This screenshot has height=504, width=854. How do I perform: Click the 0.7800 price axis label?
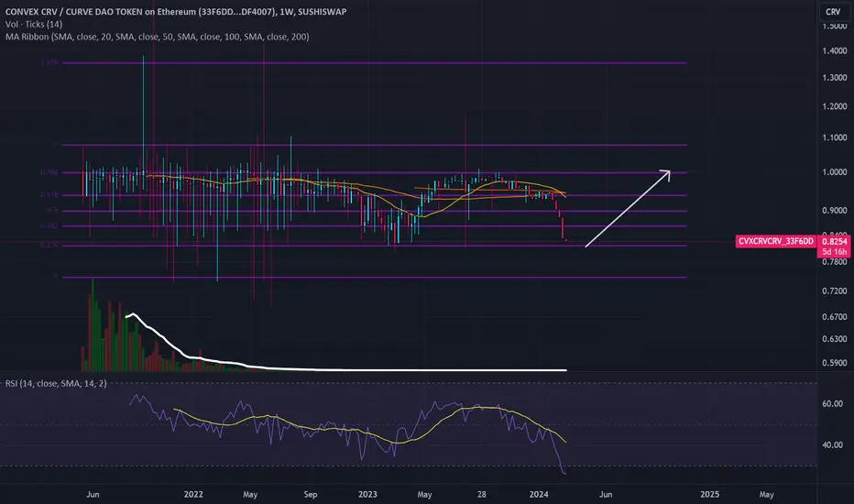pos(835,261)
